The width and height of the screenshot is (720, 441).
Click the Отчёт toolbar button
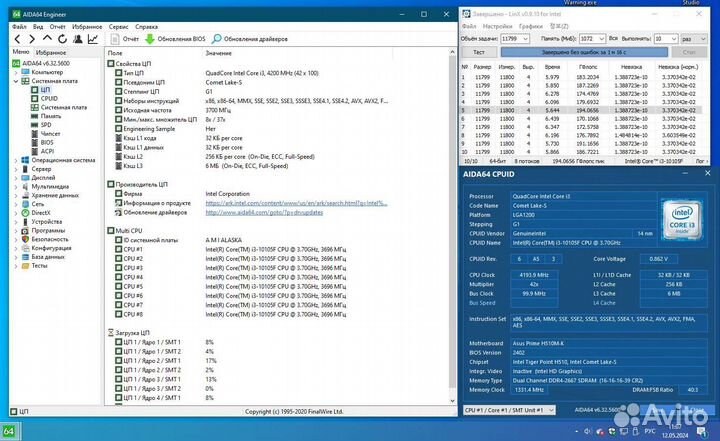tap(125, 39)
